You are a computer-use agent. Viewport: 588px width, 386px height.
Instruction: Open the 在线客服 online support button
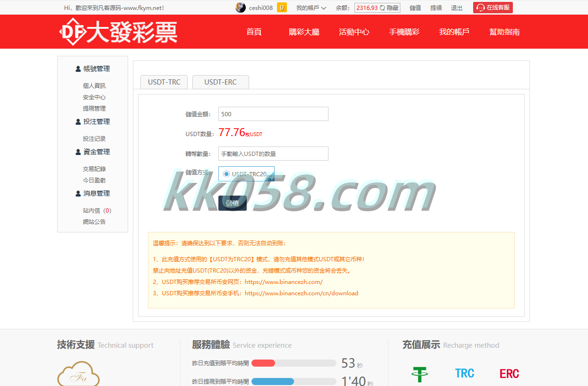493,8
